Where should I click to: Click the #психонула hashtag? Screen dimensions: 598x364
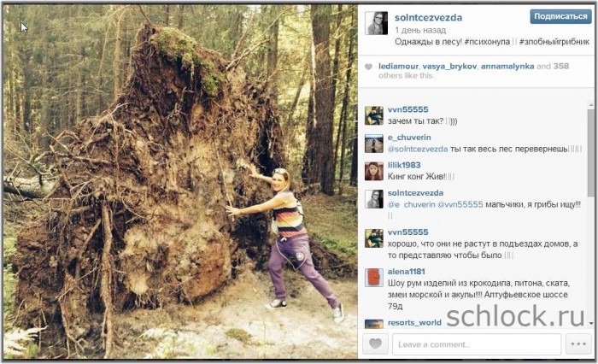pos(487,42)
